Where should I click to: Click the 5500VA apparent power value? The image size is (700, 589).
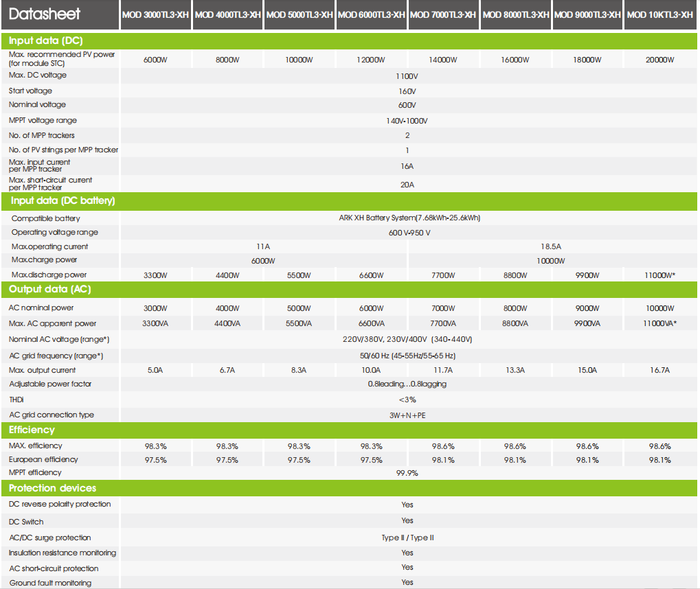click(299, 323)
